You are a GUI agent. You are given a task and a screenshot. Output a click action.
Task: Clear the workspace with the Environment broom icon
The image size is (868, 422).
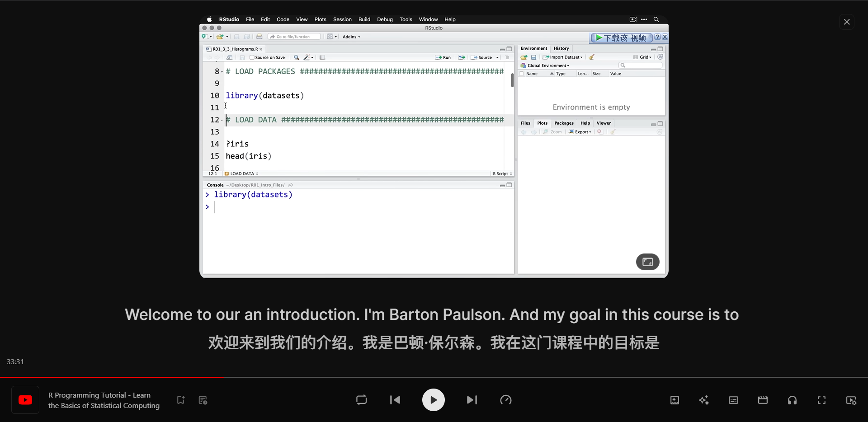[x=592, y=57]
